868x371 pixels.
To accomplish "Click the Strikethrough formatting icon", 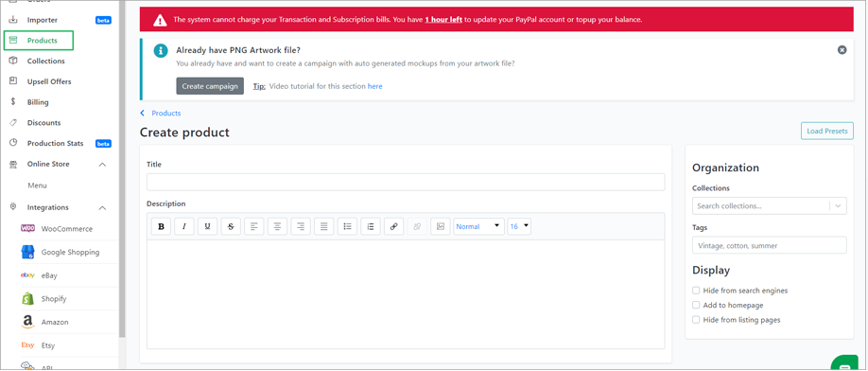I will (231, 226).
